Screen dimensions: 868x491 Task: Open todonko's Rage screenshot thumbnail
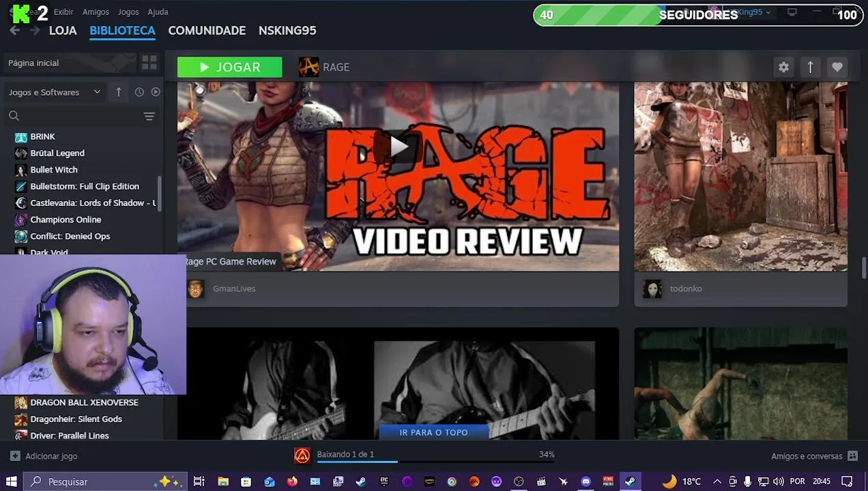(x=740, y=177)
